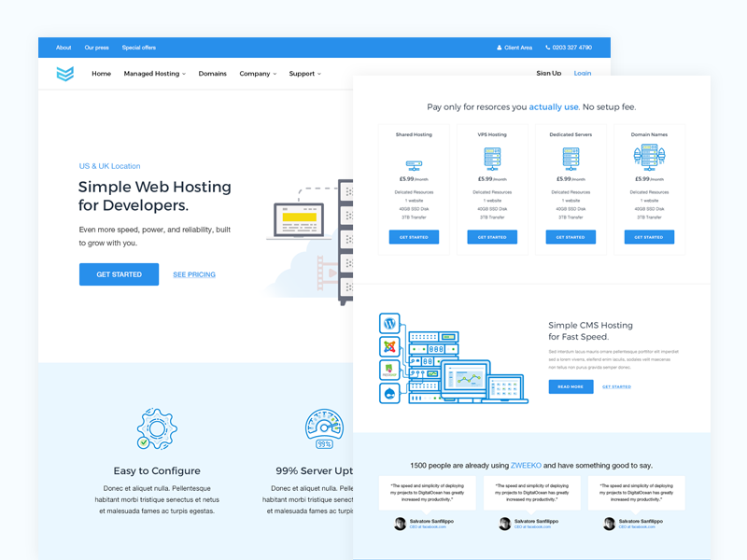Screen dimensions: 747x560
Task: Expand the Managed Hosting dropdown
Action: 154,74
